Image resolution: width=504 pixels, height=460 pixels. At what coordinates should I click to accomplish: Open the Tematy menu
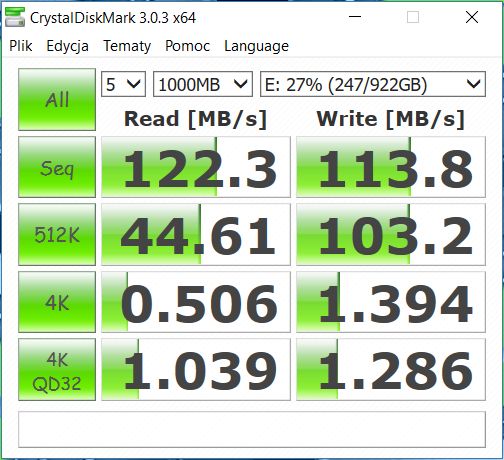(127, 46)
